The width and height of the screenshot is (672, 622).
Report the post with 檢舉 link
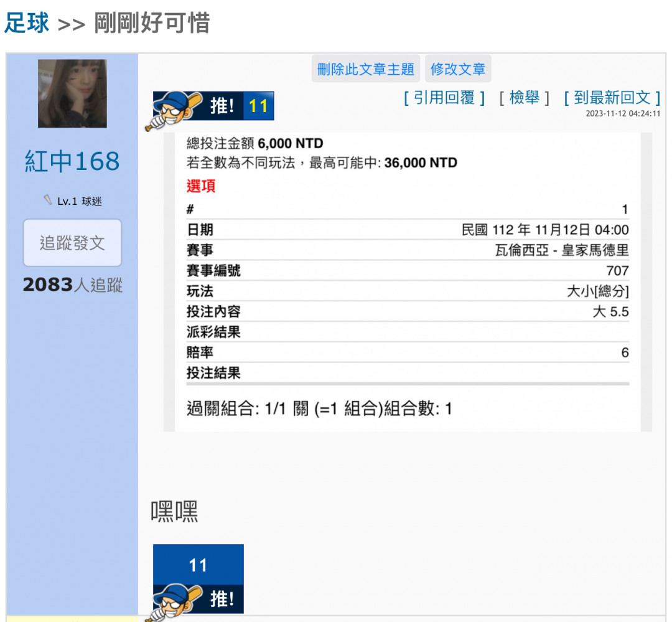point(524,98)
